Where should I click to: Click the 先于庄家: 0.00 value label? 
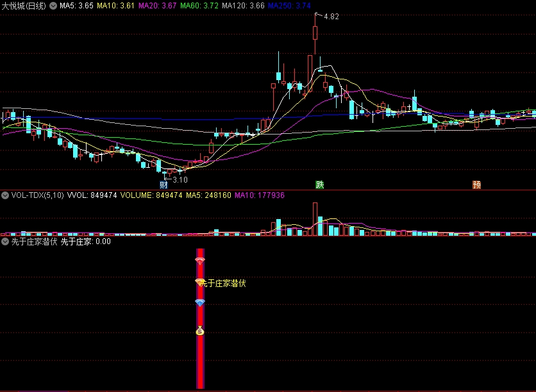pos(86,241)
